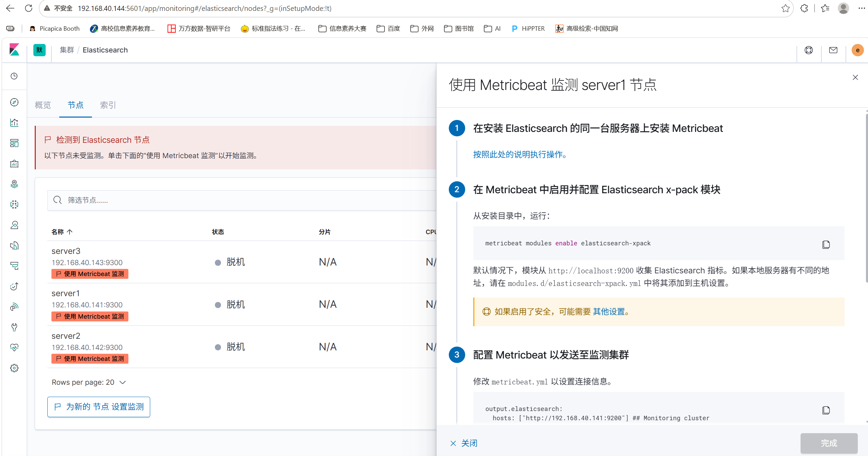This screenshot has width=868, height=456.
Task: Click the browser address bar URL
Action: point(205,8)
